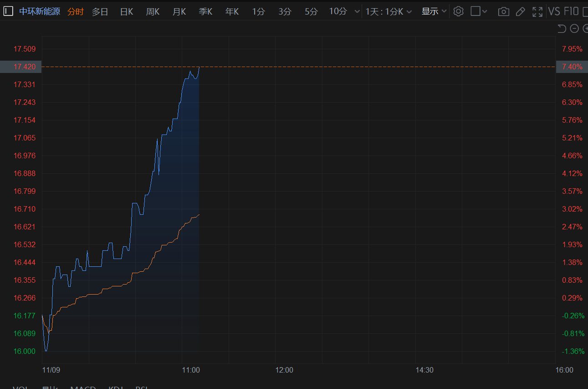Click the 16:00 time axis label
Image resolution: width=588 pixels, height=389 pixels.
[x=564, y=370]
